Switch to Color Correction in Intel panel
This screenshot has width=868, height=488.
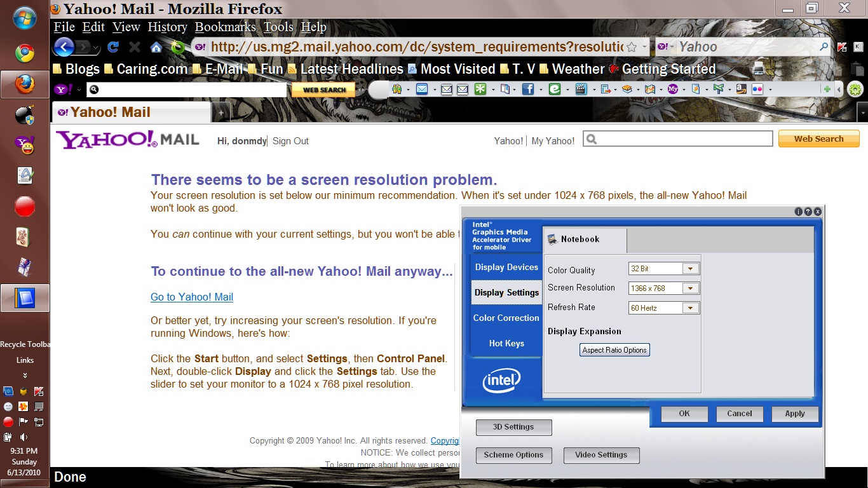[x=506, y=318]
